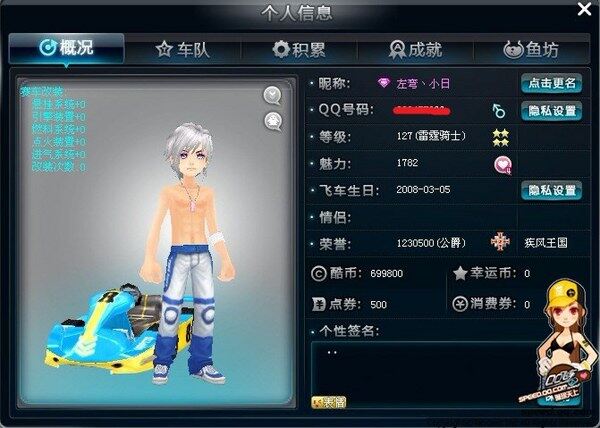
Task: Click the 点击更名 rename button
Action: coord(551,83)
